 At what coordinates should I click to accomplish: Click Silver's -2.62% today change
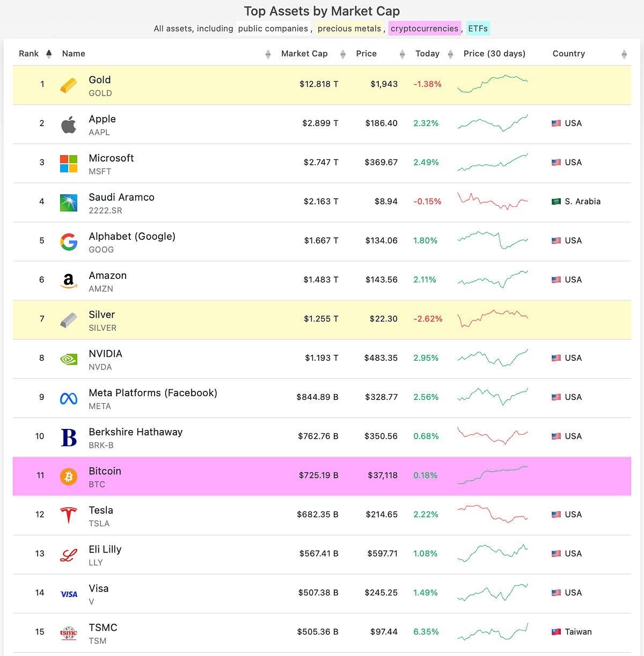(x=428, y=319)
